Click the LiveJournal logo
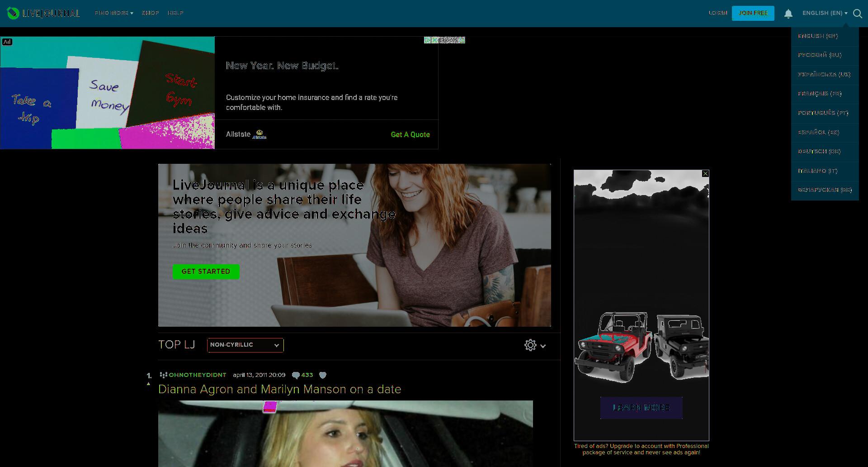The image size is (868, 467). pos(43,13)
